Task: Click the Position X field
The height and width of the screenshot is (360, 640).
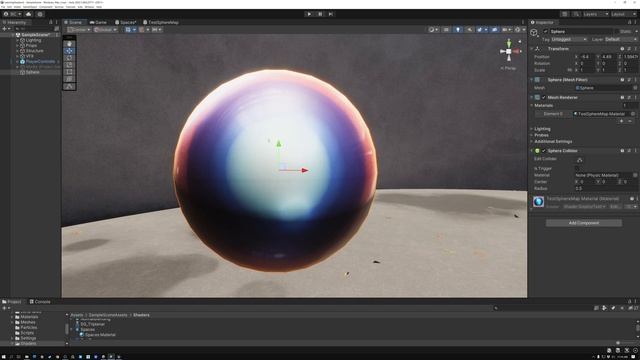Action: coord(587,57)
